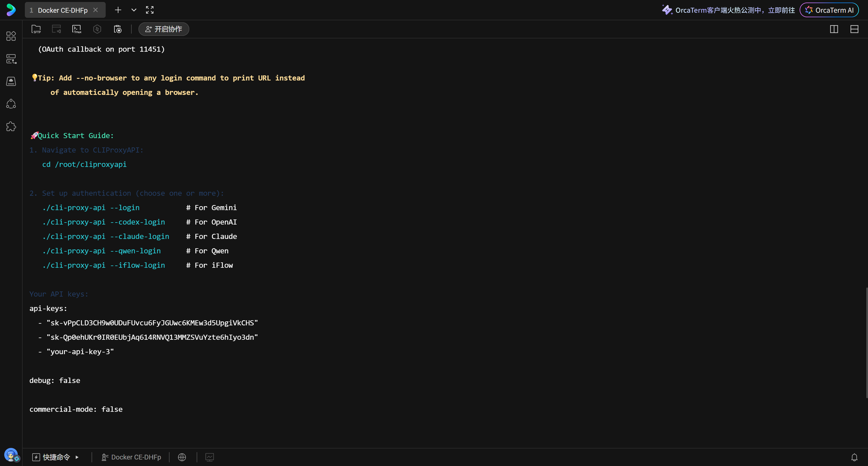
Task: Open the extensions puzzle piece icon
Action: [11, 127]
